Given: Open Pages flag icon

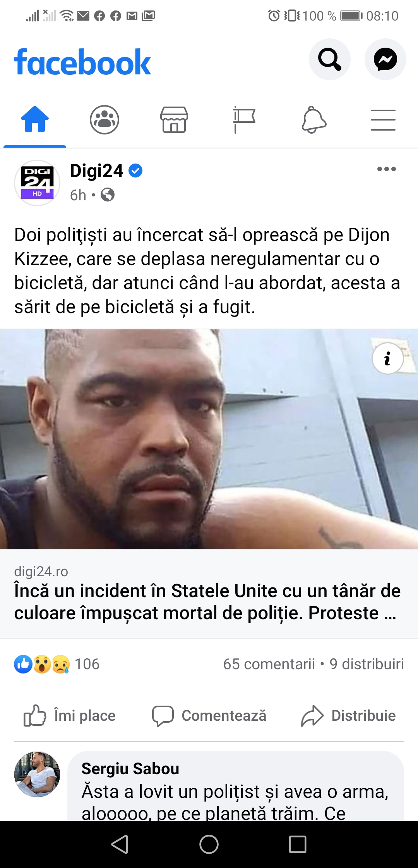Looking at the screenshot, I should click(244, 119).
